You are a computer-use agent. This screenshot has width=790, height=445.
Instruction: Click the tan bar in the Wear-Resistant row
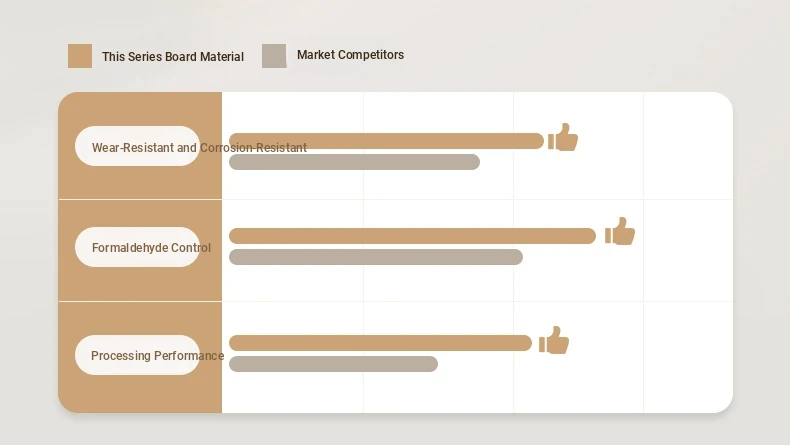pyautogui.click(x=386, y=141)
